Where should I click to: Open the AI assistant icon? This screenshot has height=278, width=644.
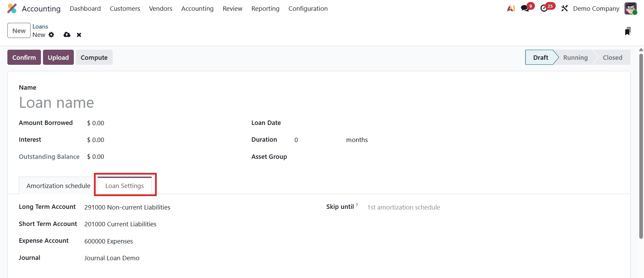[511, 8]
